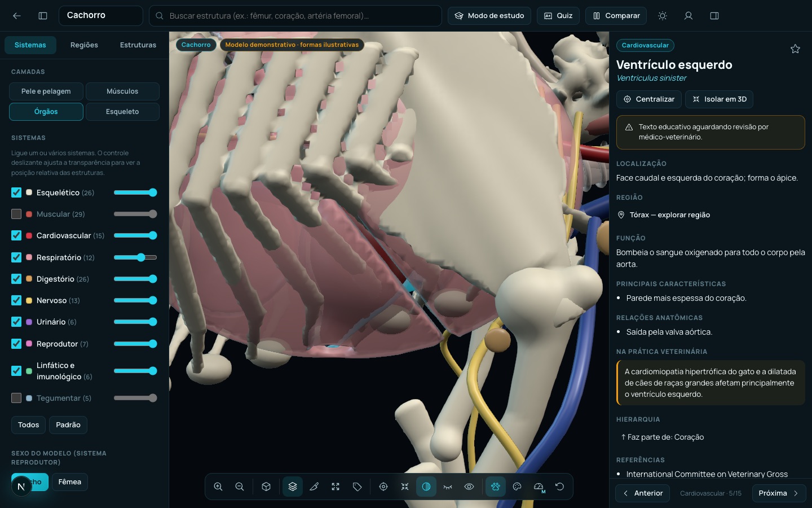
Task: Open the user profile icon
Action: click(x=689, y=16)
